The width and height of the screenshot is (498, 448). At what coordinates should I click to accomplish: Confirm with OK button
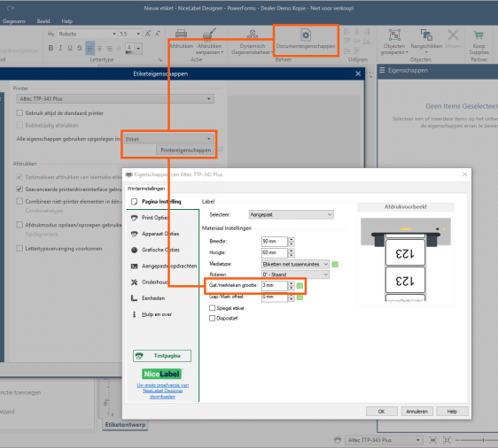tap(382, 412)
